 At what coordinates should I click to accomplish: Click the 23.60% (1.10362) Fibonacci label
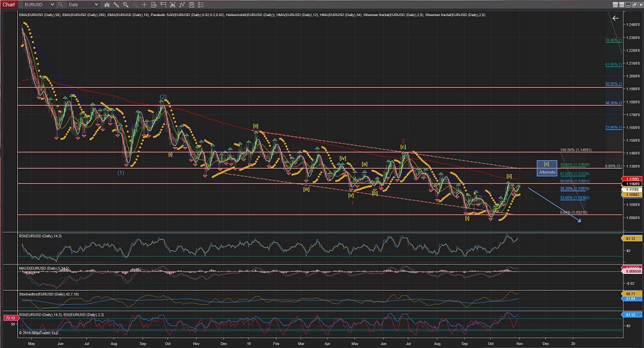(575, 198)
